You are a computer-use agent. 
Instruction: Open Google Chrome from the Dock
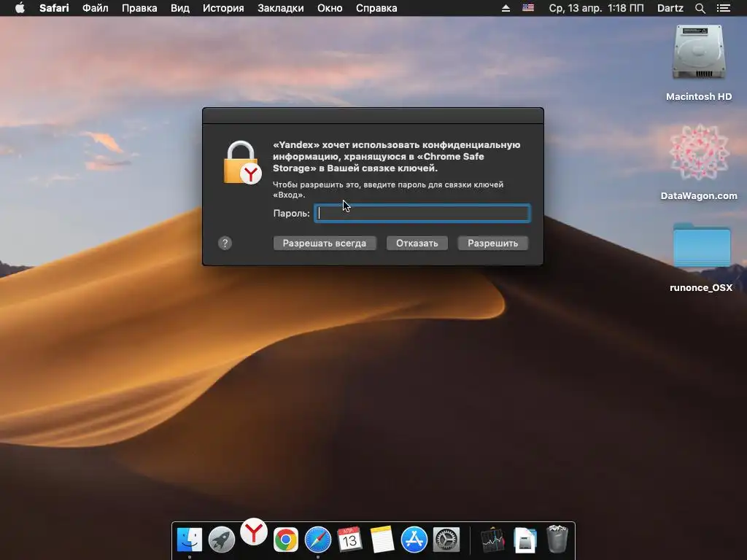286,540
